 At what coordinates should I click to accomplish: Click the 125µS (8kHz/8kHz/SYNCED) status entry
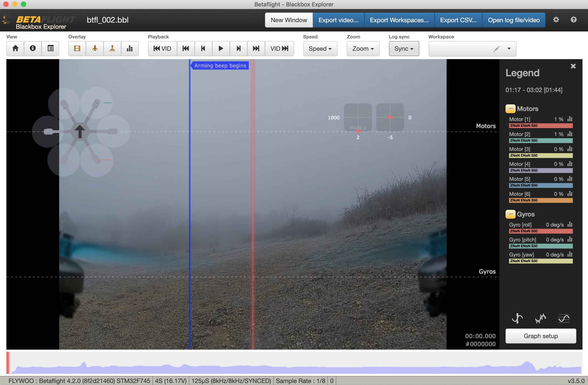[231, 381]
